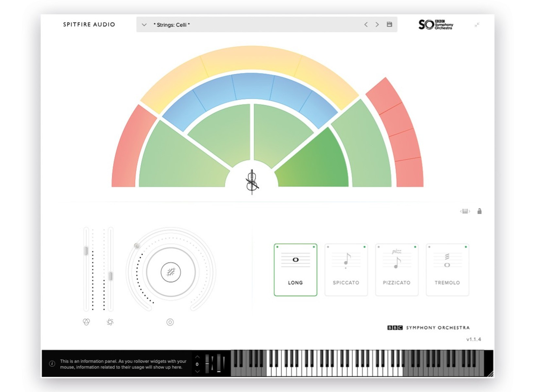Toggle the left green dot on LONG card

pos(277,247)
